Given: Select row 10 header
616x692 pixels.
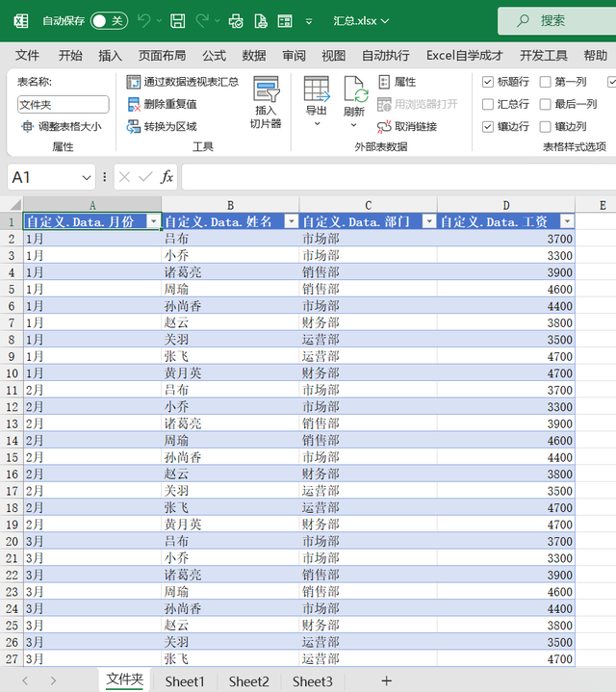Looking at the screenshot, I should pos(12,373).
